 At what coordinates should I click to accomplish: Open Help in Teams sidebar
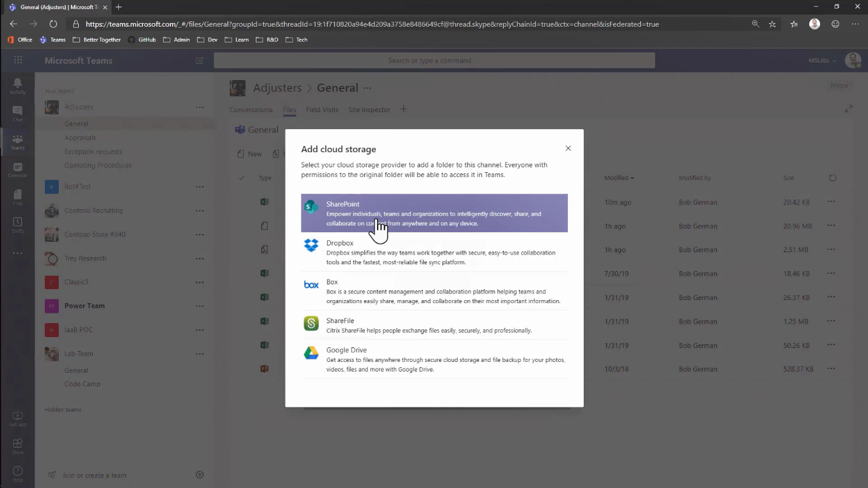tap(18, 474)
